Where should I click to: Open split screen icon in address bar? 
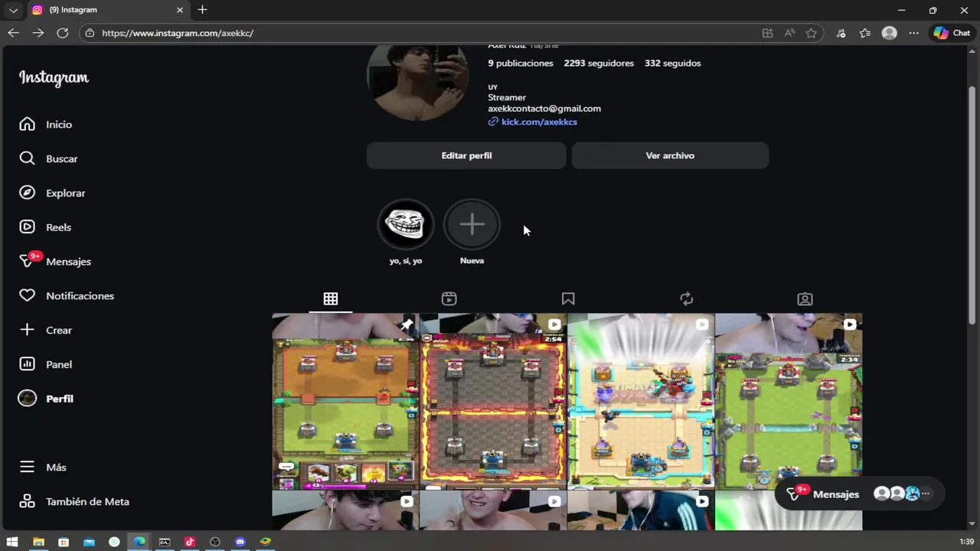coord(767,33)
